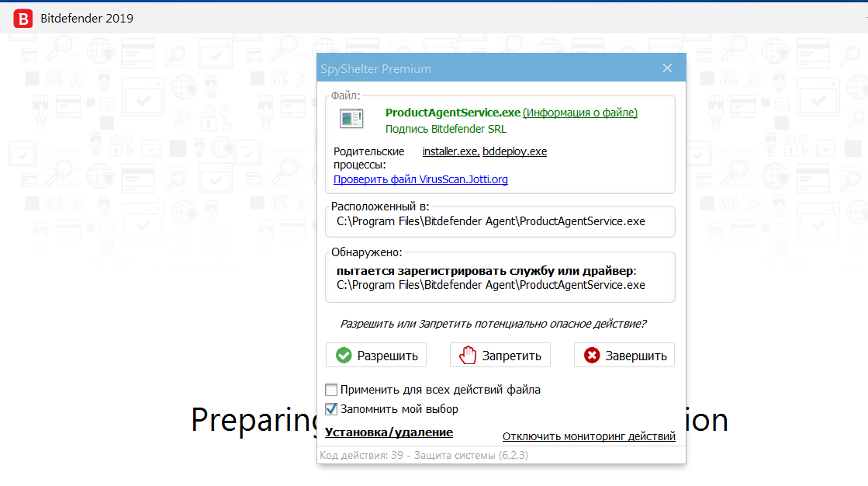Click the installer.exe parent process link
This screenshot has height=486, width=868.
point(450,151)
